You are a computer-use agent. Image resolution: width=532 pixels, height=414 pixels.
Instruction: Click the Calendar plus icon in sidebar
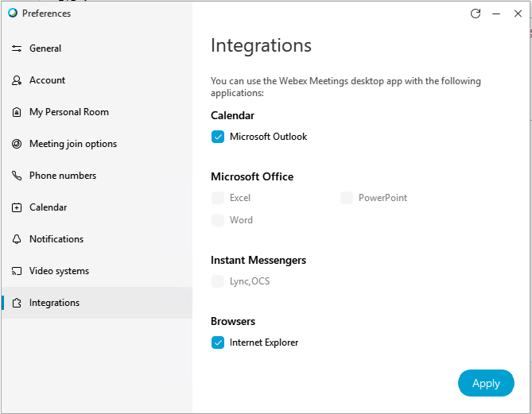pyautogui.click(x=17, y=207)
